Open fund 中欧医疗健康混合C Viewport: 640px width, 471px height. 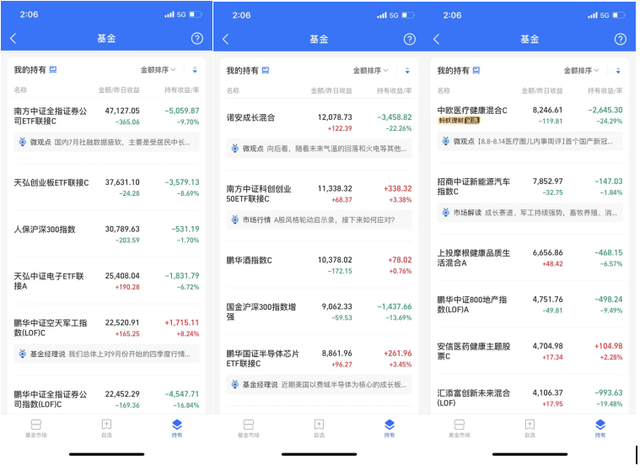point(472,110)
